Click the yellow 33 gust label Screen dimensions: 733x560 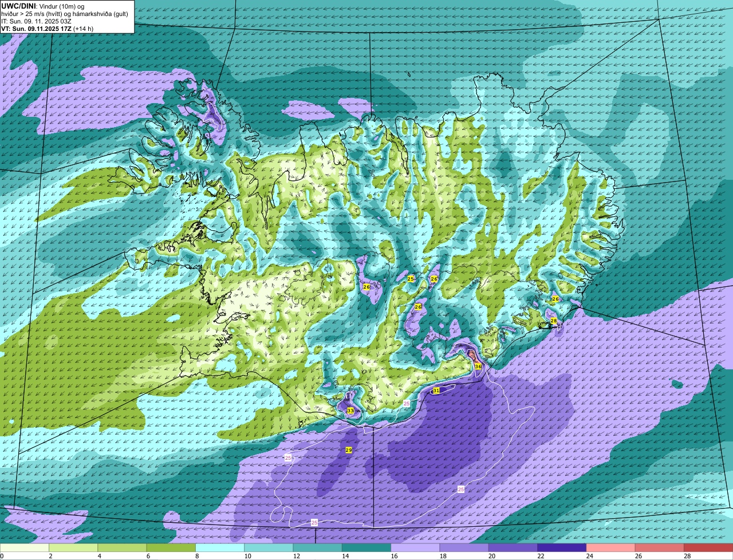point(350,411)
